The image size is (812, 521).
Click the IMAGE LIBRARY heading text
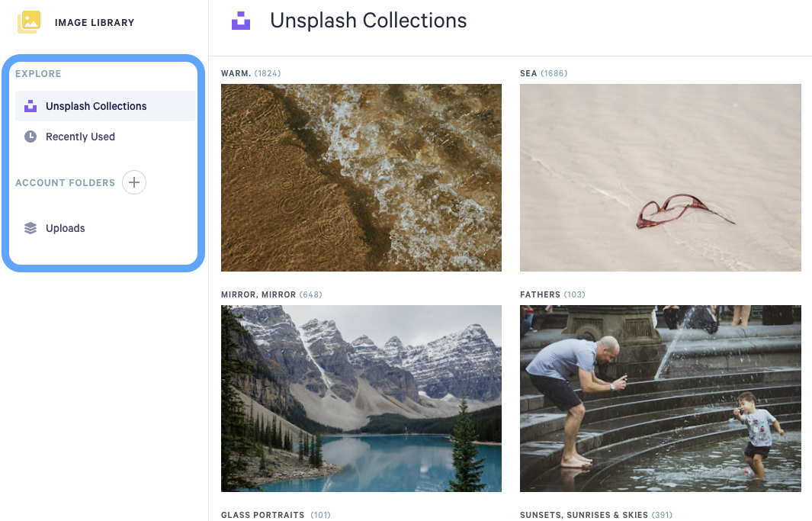click(x=95, y=23)
